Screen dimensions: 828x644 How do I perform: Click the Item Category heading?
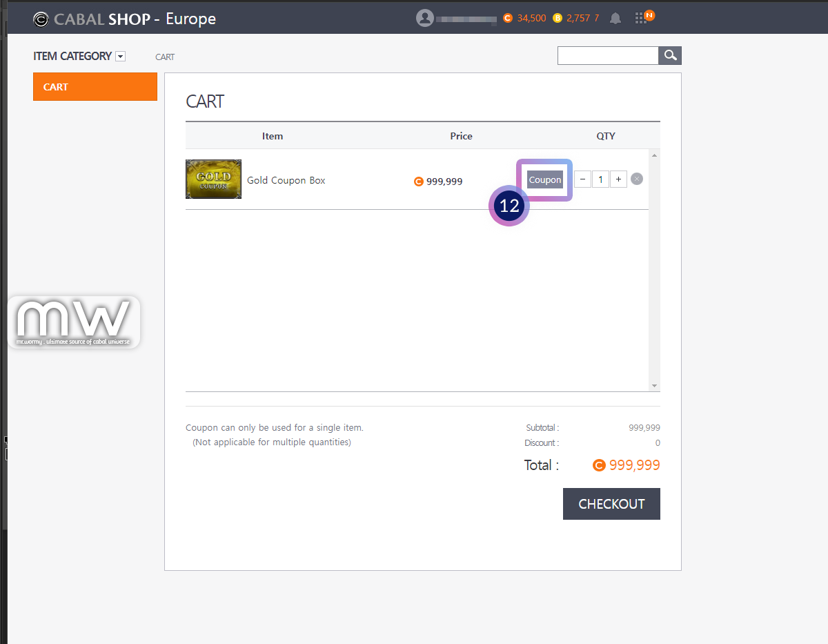pyautogui.click(x=72, y=56)
